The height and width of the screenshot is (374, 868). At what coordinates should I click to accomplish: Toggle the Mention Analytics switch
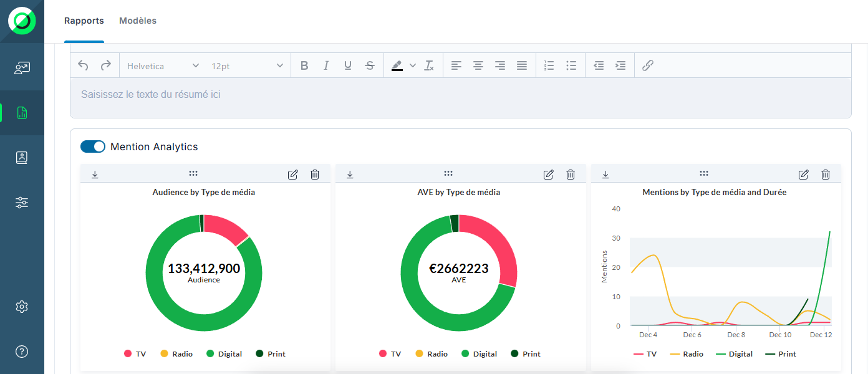click(92, 146)
